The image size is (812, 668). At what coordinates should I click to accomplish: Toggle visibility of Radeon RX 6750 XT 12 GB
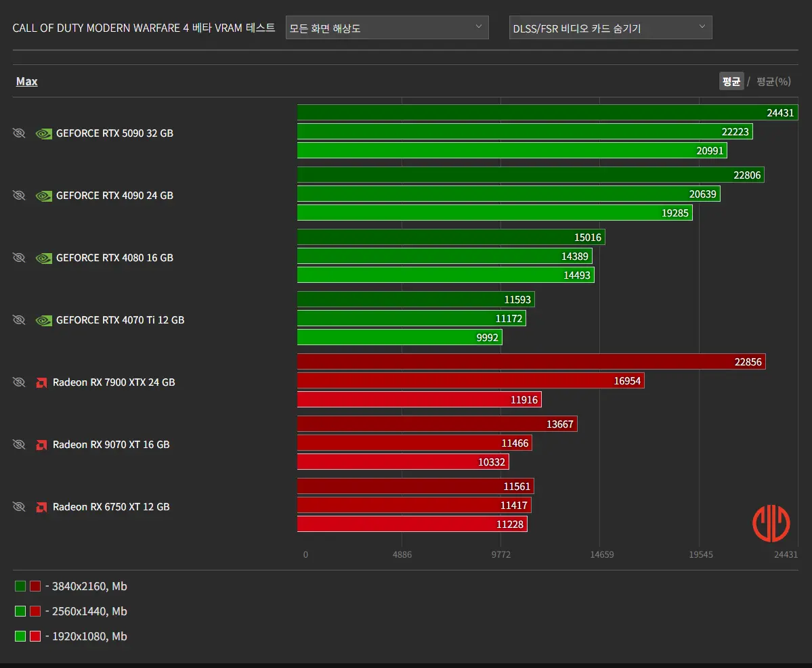coord(19,506)
